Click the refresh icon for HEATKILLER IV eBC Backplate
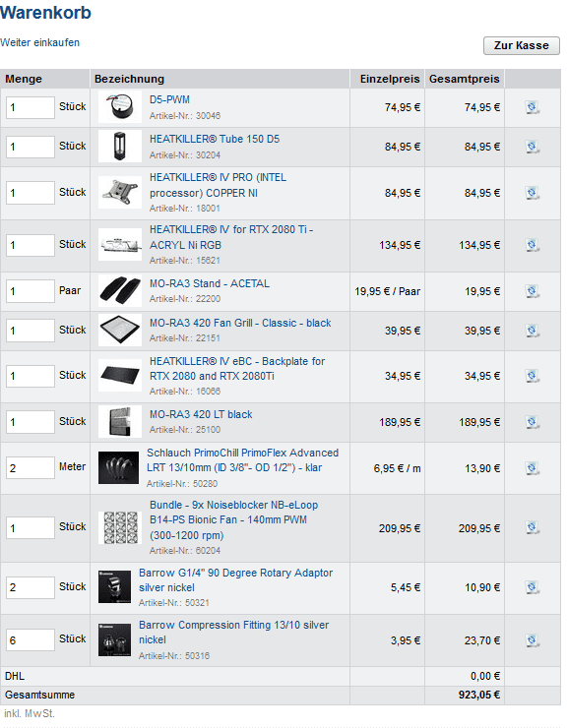This screenshot has width=567, height=728. click(533, 376)
